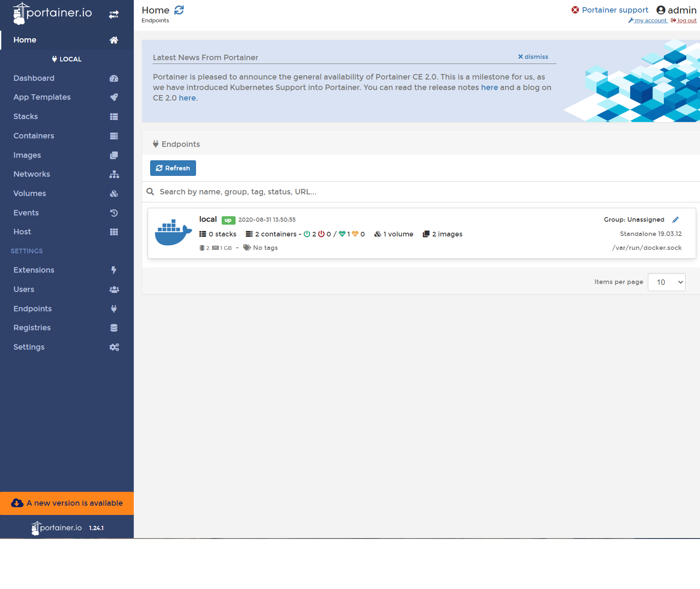The height and width of the screenshot is (589, 700).
Task: Follow the CE 2.0 blog 'here' link
Action: pyautogui.click(x=187, y=98)
